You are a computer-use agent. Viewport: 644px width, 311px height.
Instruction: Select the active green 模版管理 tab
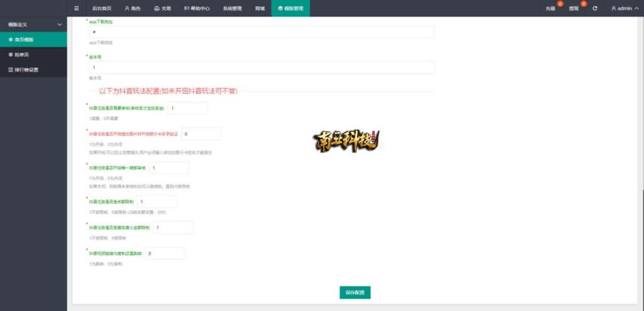(291, 8)
